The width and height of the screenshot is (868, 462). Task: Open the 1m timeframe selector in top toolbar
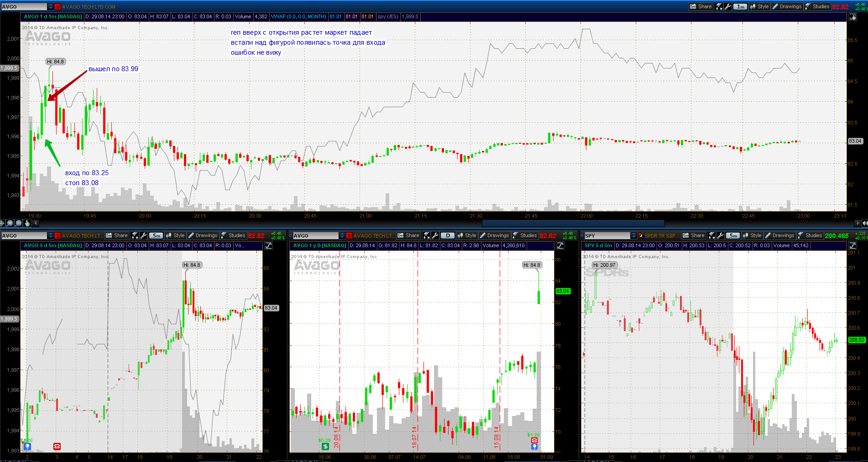click(x=740, y=6)
